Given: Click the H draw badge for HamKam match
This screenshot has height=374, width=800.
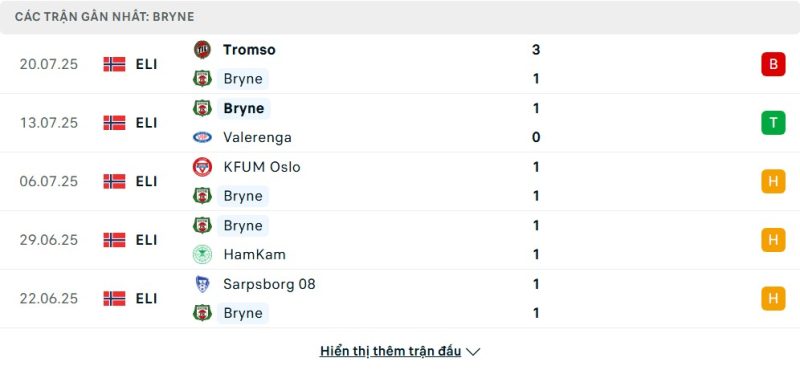Looking at the screenshot, I should click(773, 240).
